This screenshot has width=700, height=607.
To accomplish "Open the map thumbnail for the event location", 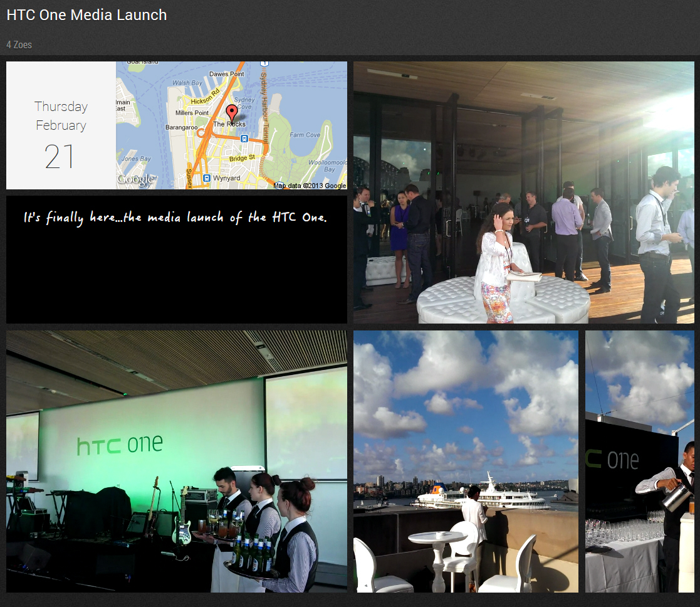I will [x=232, y=125].
